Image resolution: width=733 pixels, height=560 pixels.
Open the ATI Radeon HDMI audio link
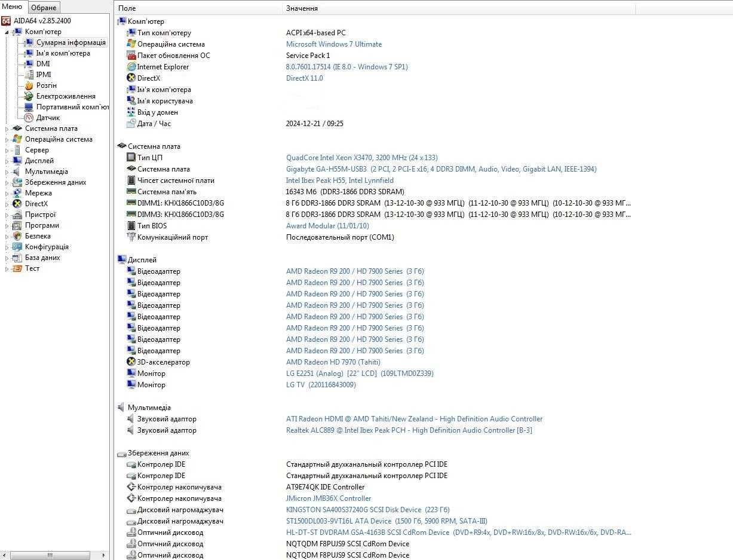414,419
